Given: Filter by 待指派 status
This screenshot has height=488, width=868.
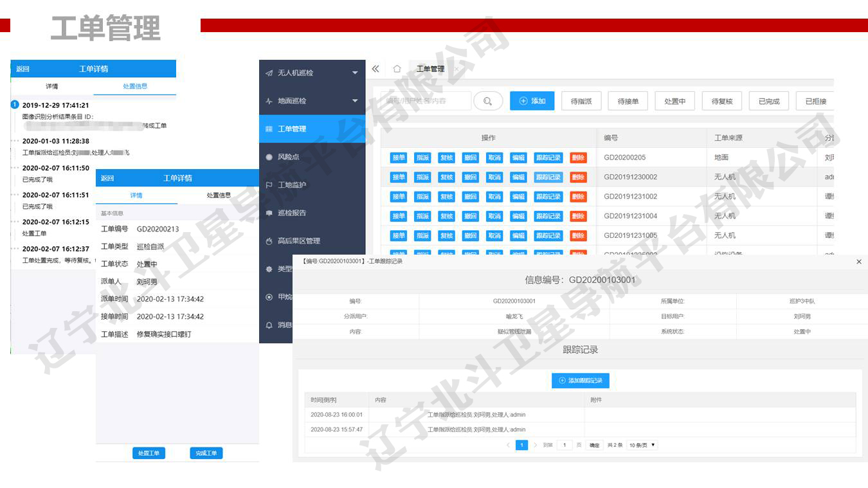Looking at the screenshot, I should tap(581, 101).
